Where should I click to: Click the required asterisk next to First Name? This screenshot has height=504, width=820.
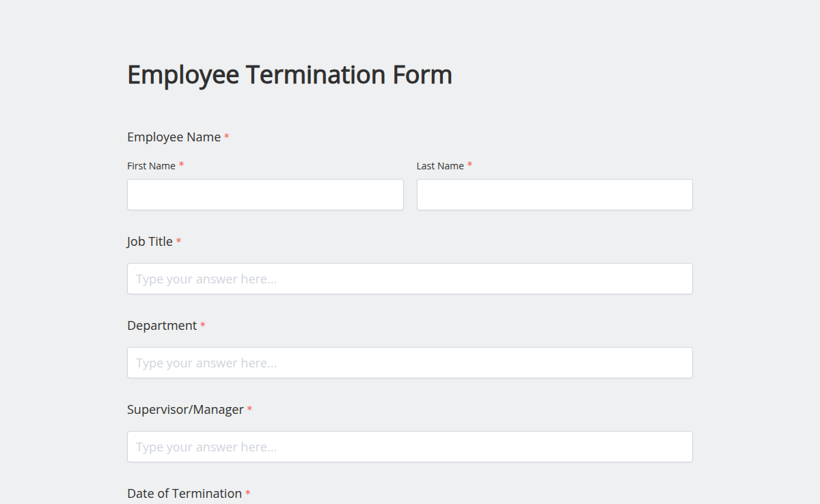click(x=181, y=164)
